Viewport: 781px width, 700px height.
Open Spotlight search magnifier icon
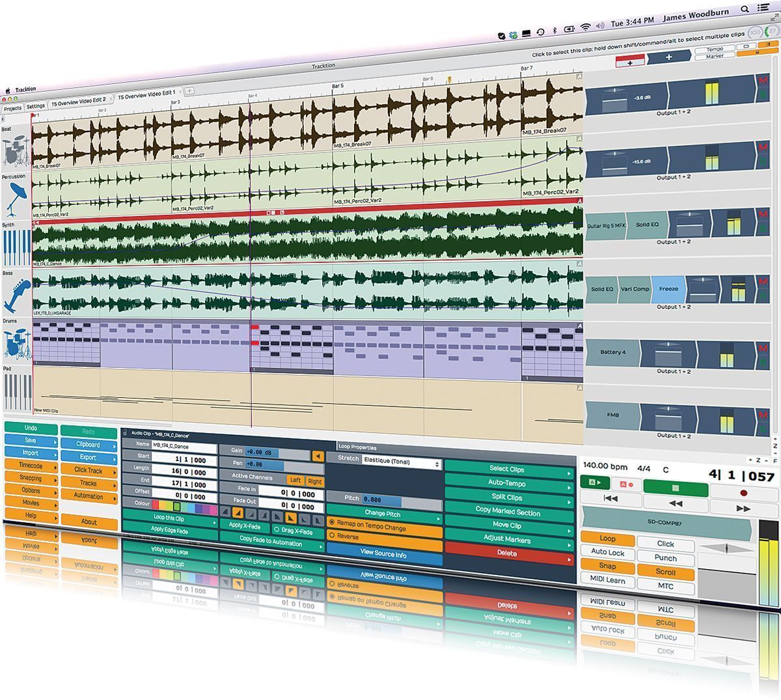[x=745, y=10]
